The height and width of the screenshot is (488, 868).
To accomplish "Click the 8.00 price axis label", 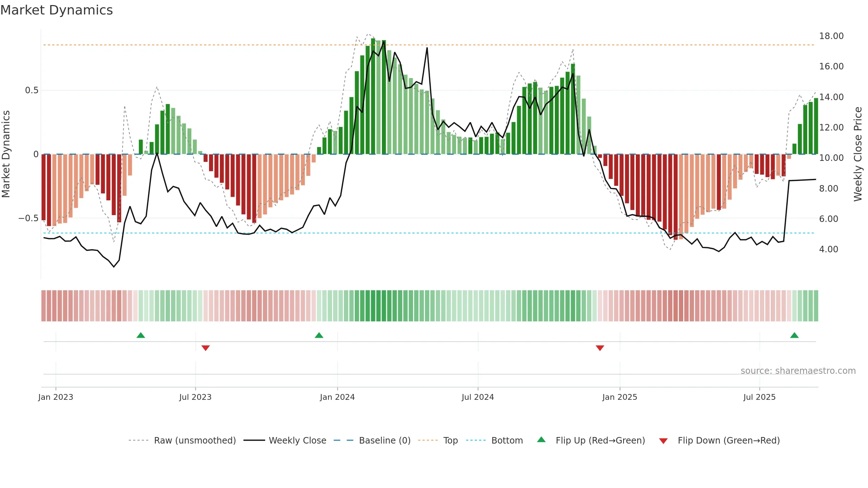I will [x=829, y=188].
